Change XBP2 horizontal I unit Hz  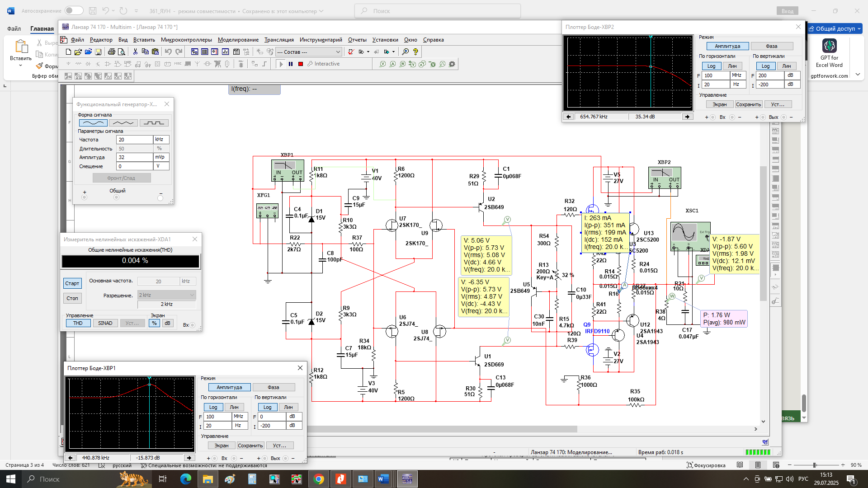pyautogui.click(x=738, y=84)
